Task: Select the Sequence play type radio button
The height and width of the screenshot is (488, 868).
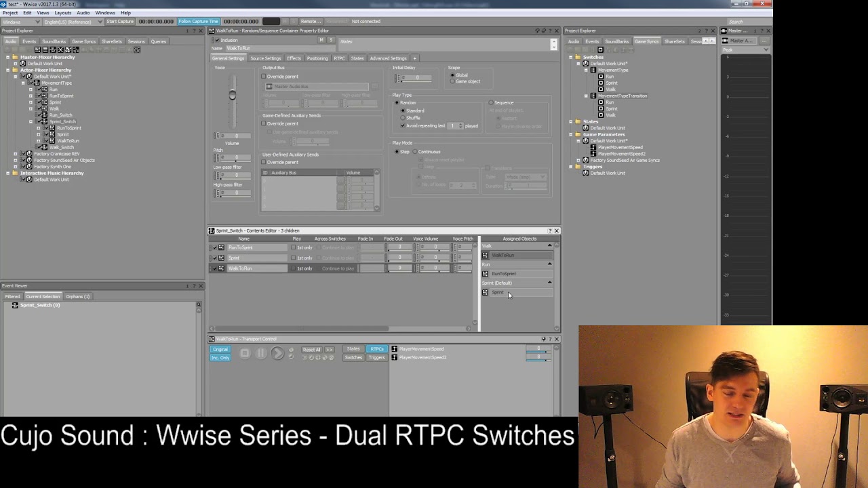Action: 491,102
